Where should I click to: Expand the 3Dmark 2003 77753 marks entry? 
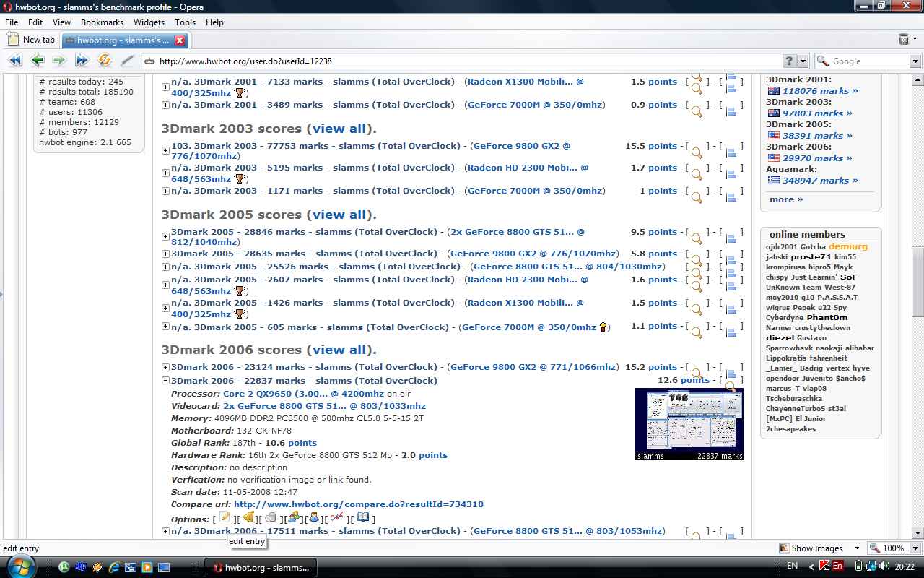click(165, 151)
